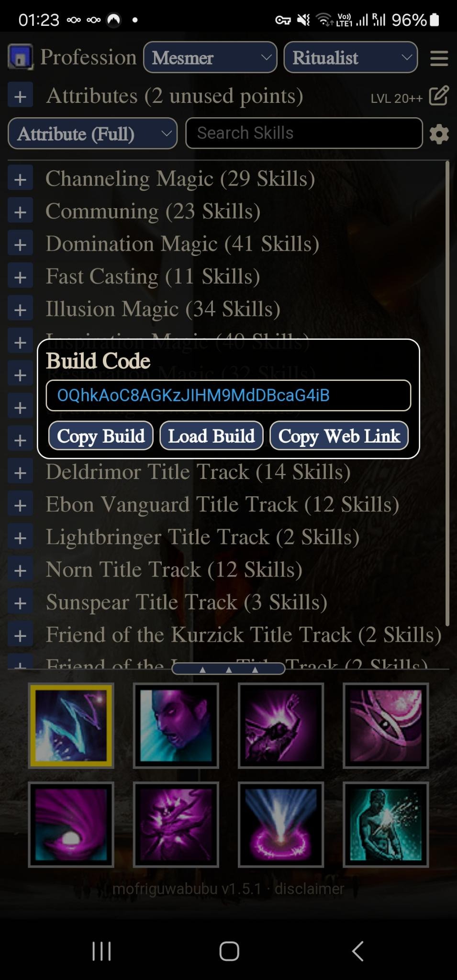
Task: Expand Channeling Magic skill list
Action: (20, 179)
